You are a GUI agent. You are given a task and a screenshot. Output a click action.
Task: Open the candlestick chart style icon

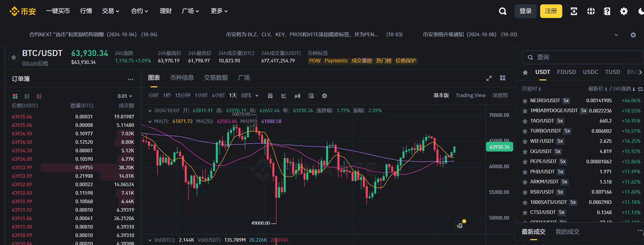tap(297, 96)
